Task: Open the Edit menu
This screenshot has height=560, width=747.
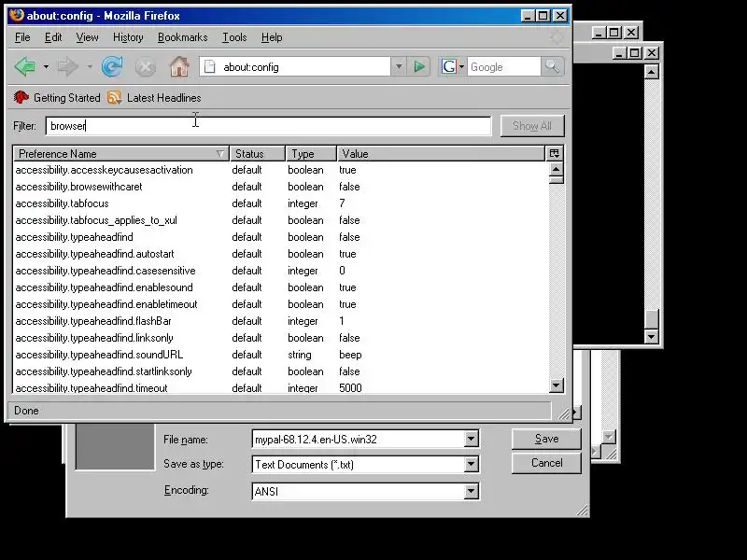Action: (53, 37)
